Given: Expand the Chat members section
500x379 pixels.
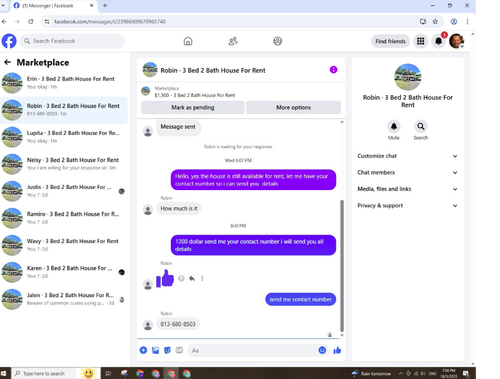Looking at the screenshot, I should pyautogui.click(x=407, y=172).
